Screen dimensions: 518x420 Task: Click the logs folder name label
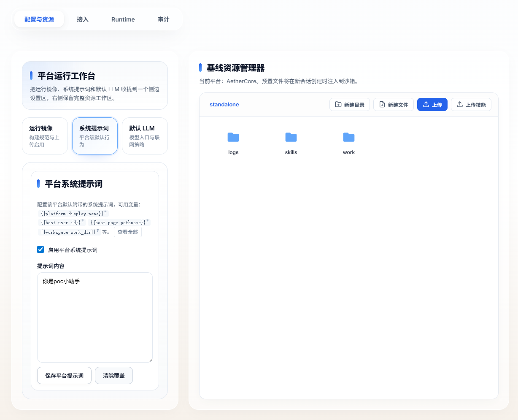pos(233,152)
